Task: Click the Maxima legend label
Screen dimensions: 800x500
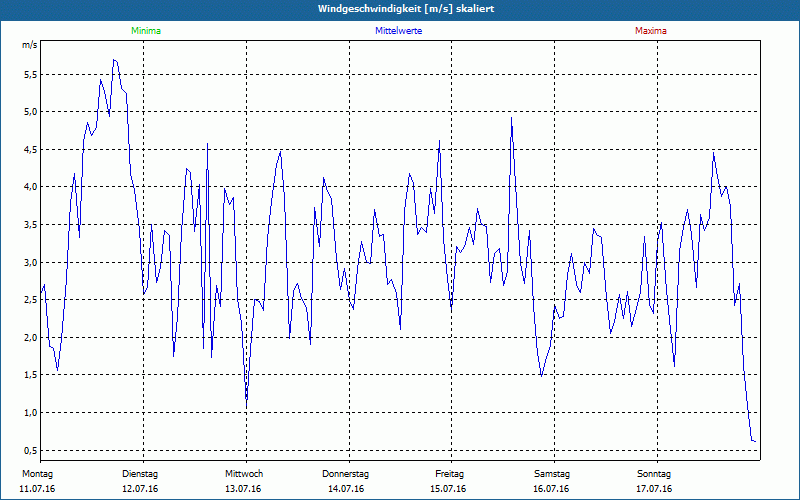Action: (x=651, y=31)
